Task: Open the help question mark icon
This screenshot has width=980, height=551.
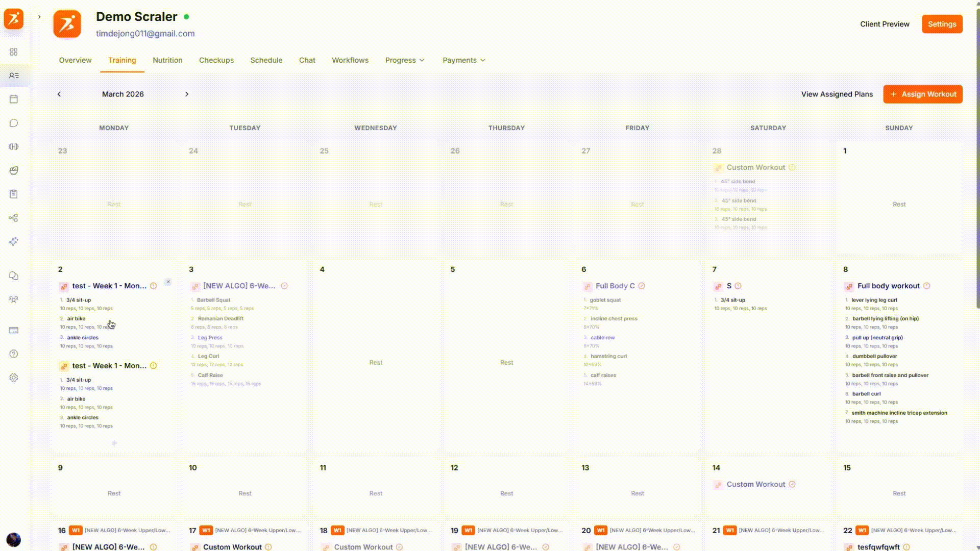Action: [x=14, y=354]
